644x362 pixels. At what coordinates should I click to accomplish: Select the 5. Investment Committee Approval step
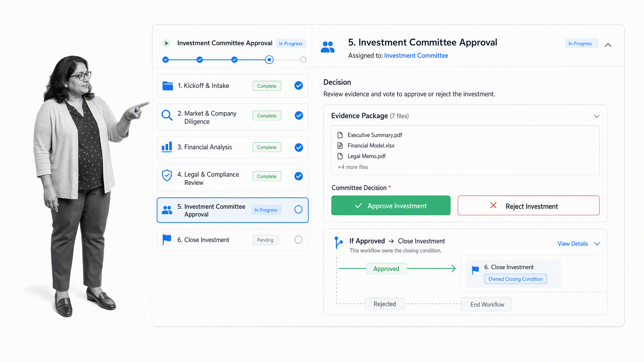click(233, 210)
